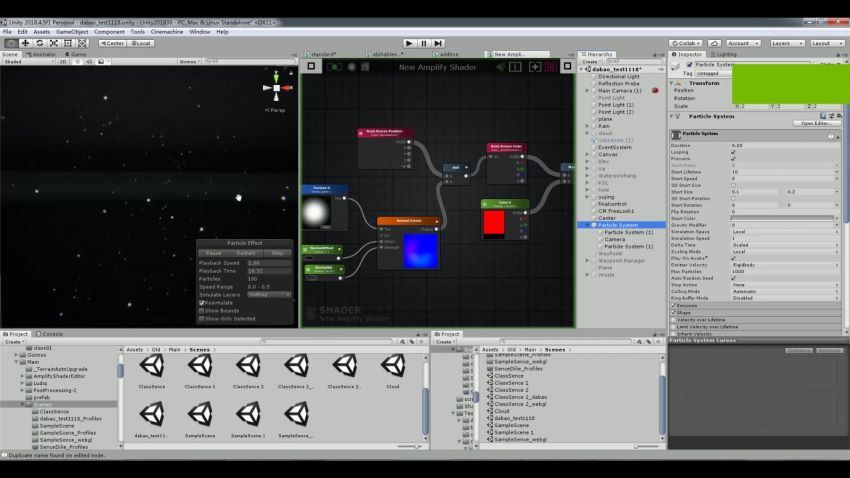Open the File menu

click(7, 32)
